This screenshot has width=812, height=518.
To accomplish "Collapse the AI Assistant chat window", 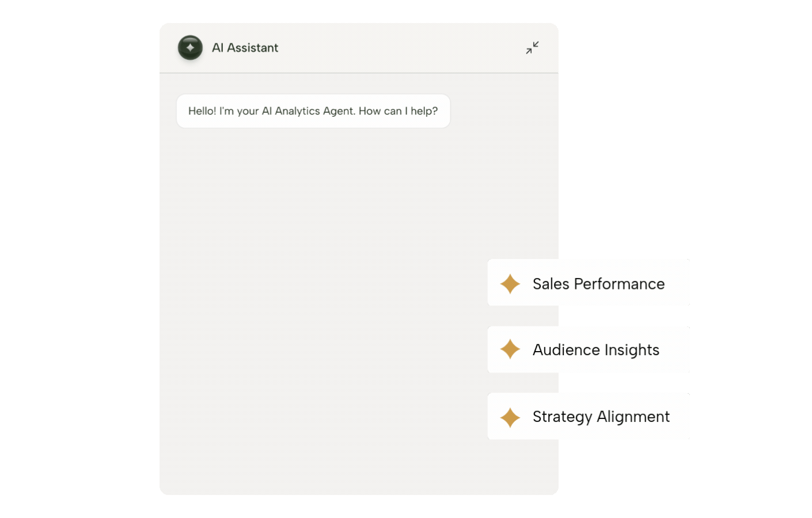I will (532, 48).
